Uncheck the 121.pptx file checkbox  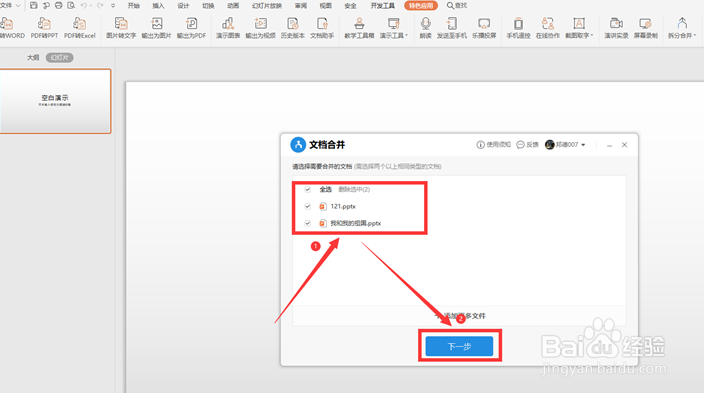(x=308, y=206)
